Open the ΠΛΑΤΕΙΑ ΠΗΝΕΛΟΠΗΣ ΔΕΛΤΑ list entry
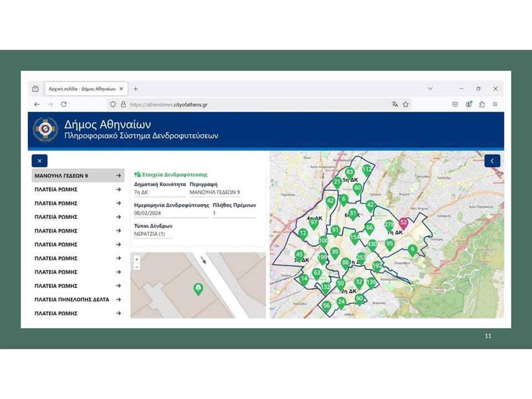Screen dimensions: 532x399 click(x=78, y=300)
